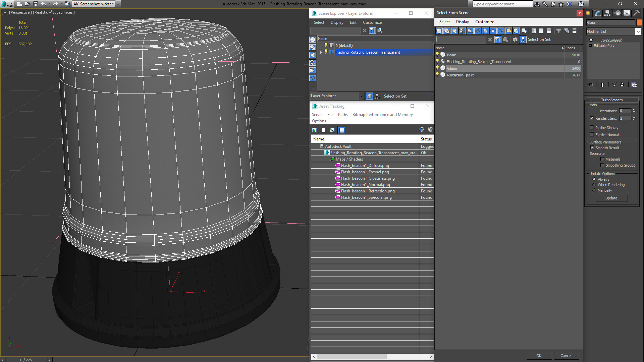
Task: Open the Utilities hammer panel tab
Action: click(x=636, y=13)
